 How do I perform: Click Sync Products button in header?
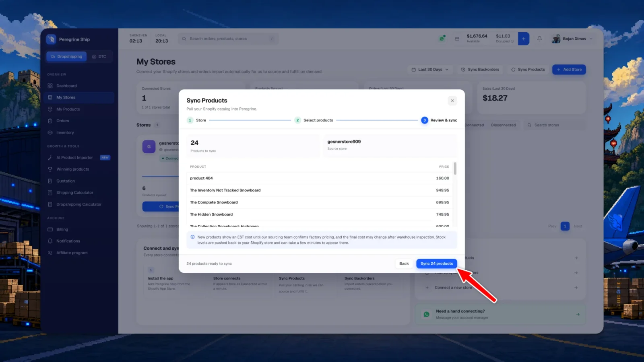528,70
